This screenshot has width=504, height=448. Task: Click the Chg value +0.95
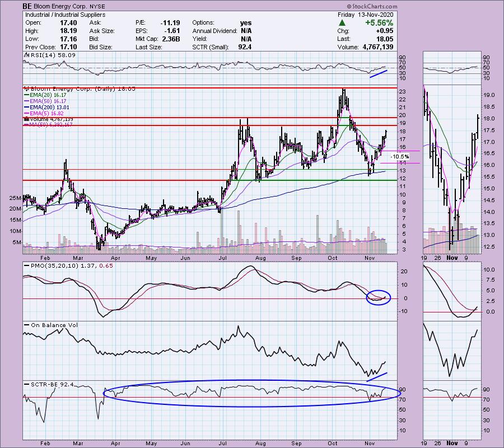tap(385, 31)
